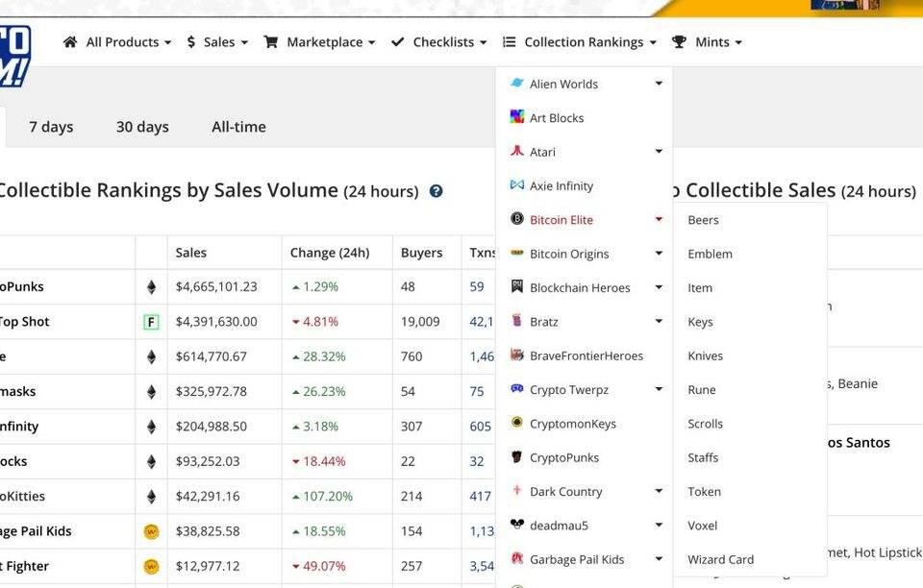Viewport: 923px width, 588px height.
Task: Click the deadmau5 mouse head icon
Action: coord(517,524)
